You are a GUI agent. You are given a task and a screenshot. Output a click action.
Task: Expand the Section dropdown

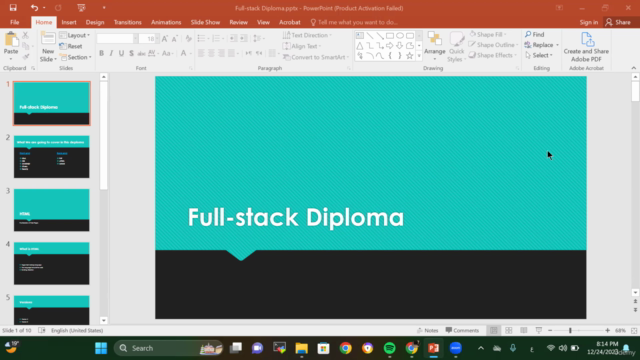[x=75, y=57]
